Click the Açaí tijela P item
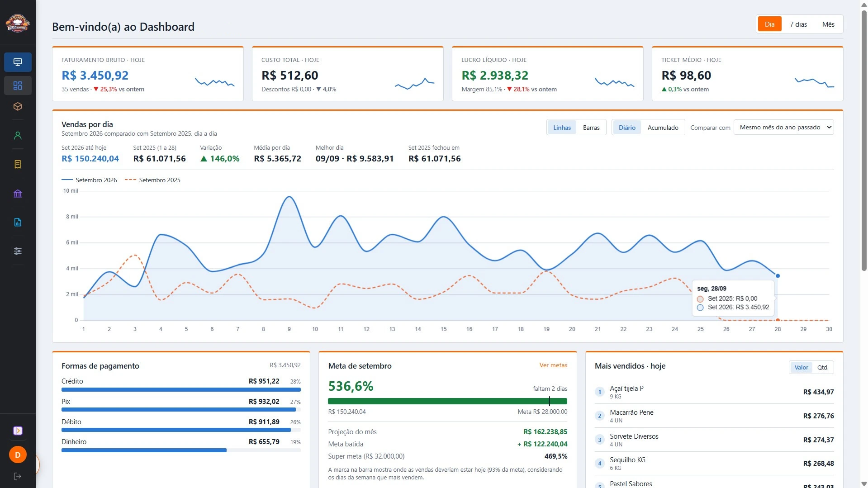The width and height of the screenshot is (868, 488). pyautogui.click(x=714, y=392)
